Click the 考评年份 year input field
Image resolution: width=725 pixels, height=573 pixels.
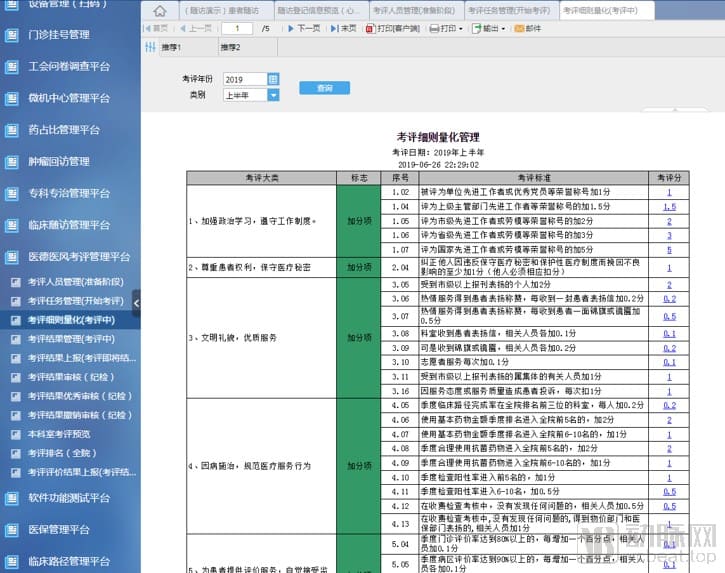click(245, 80)
